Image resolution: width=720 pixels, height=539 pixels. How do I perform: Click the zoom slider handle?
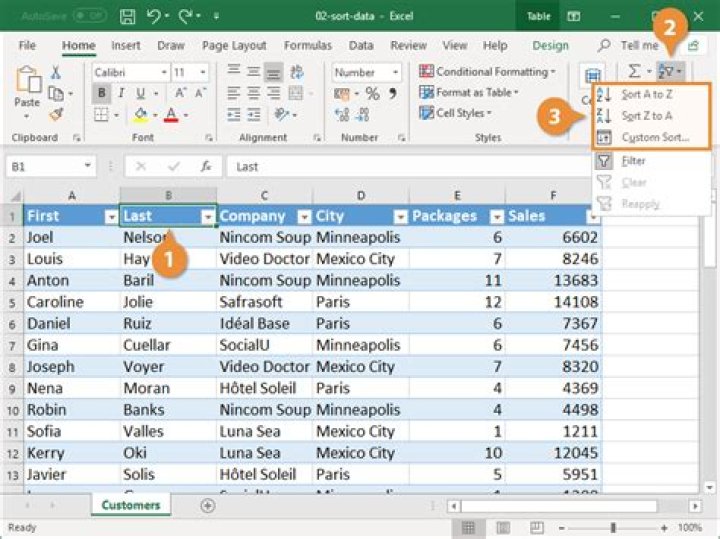coord(613,528)
